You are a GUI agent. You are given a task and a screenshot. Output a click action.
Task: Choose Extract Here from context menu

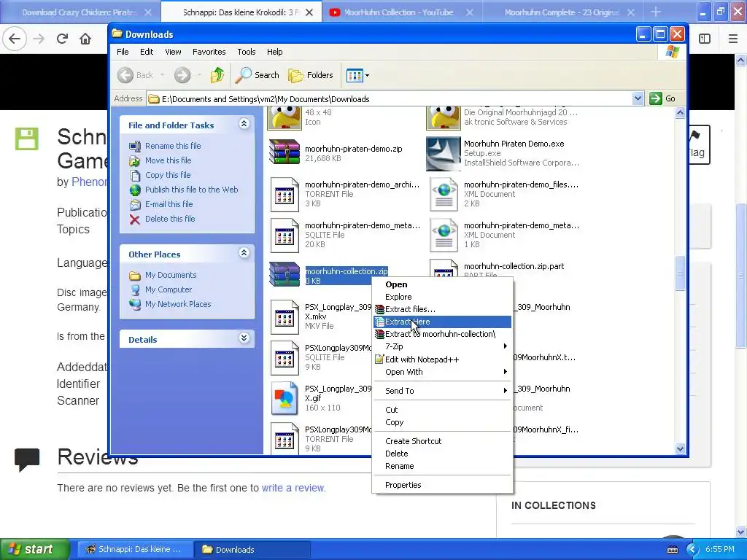tap(442, 322)
